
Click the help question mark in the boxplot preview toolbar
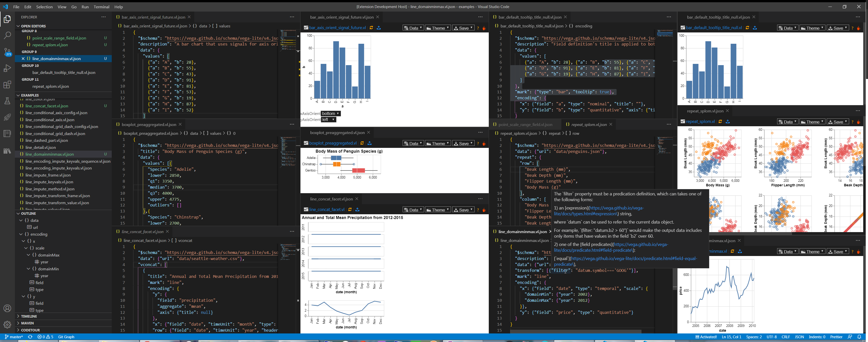coord(478,143)
